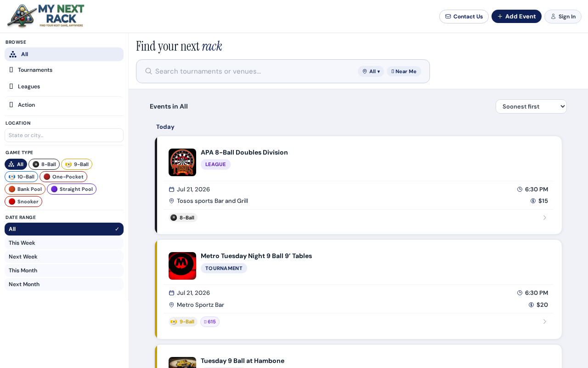This screenshot has height=368, width=588.
Task: Click the Add Event button
Action: 516,17
